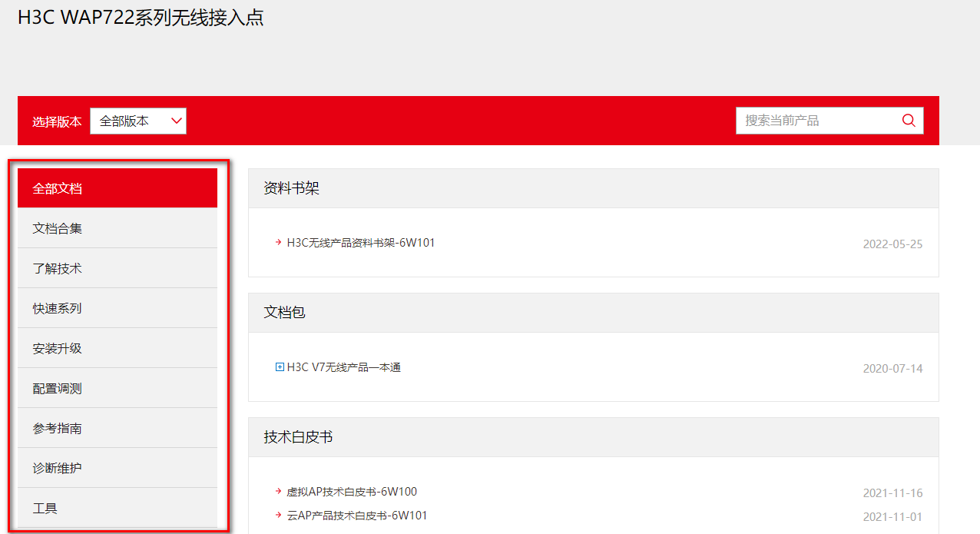Click the 资料书架 section header
The image size is (980, 534).
[x=594, y=188]
